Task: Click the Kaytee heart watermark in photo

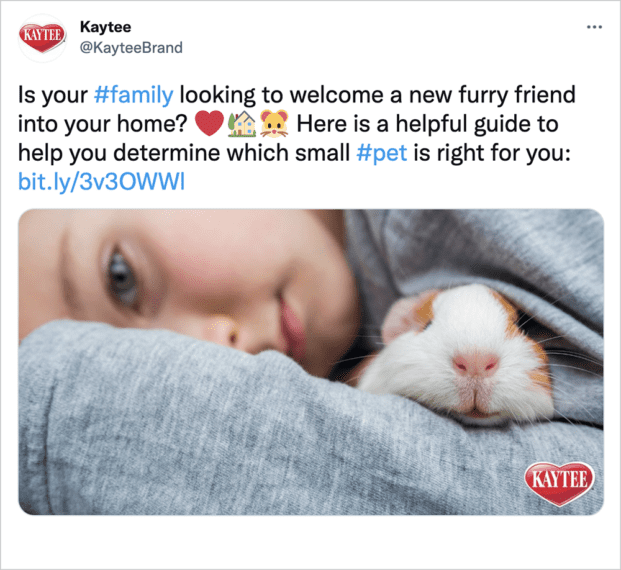Action: point(560,483)
